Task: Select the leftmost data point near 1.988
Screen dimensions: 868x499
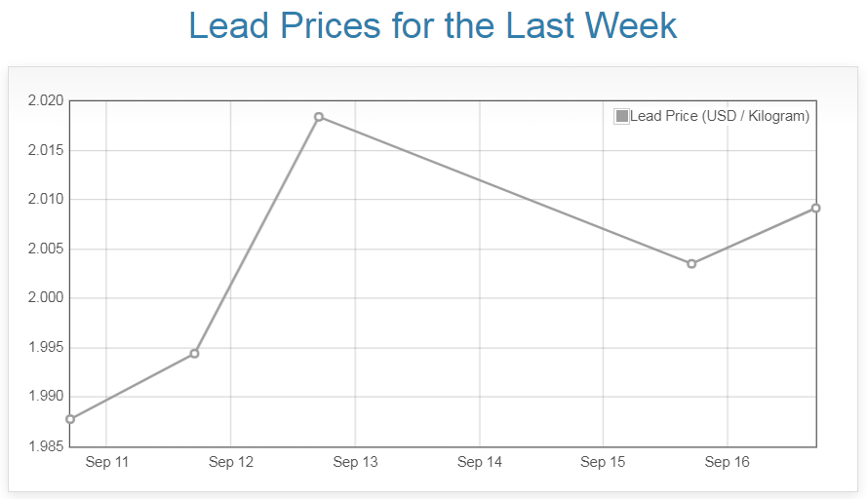Action: [x=70, y=419]
